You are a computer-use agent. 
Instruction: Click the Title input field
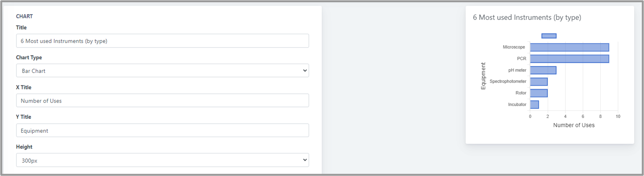(x=162, y=41)
